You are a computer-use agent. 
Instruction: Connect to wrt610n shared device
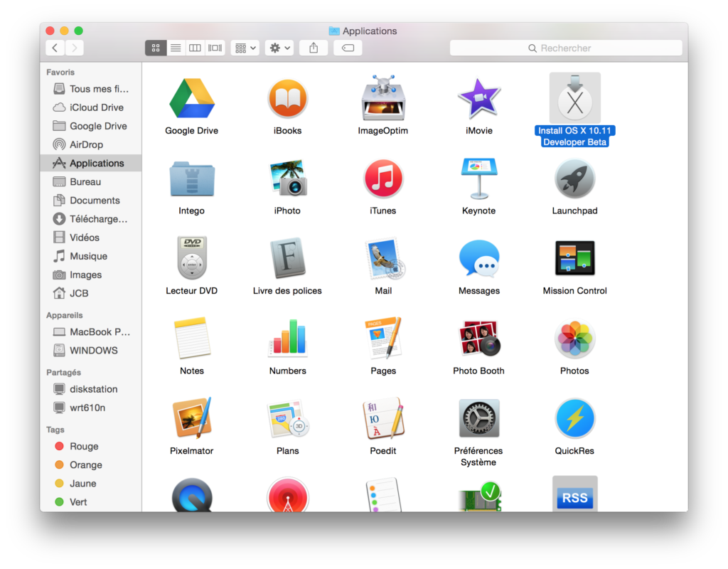click(x=91, y=408)
